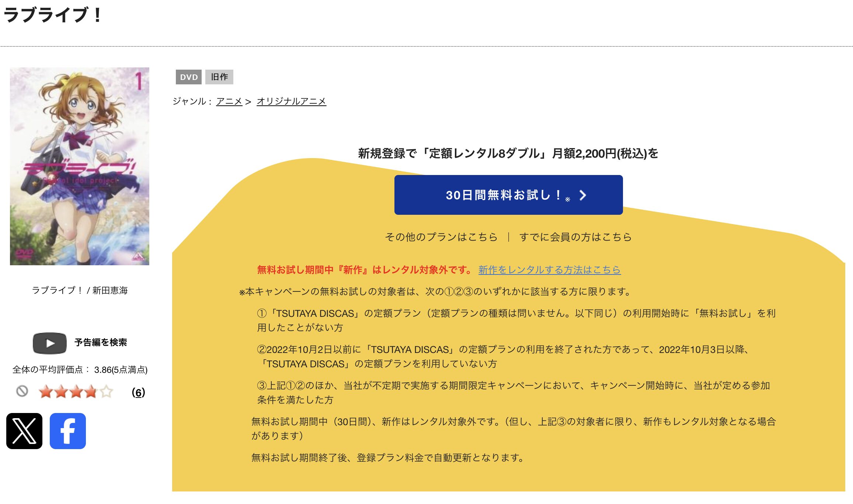This screenshot has height=504, width=853.
Task: Click the ジャンル： label
Action: [192, 101]
